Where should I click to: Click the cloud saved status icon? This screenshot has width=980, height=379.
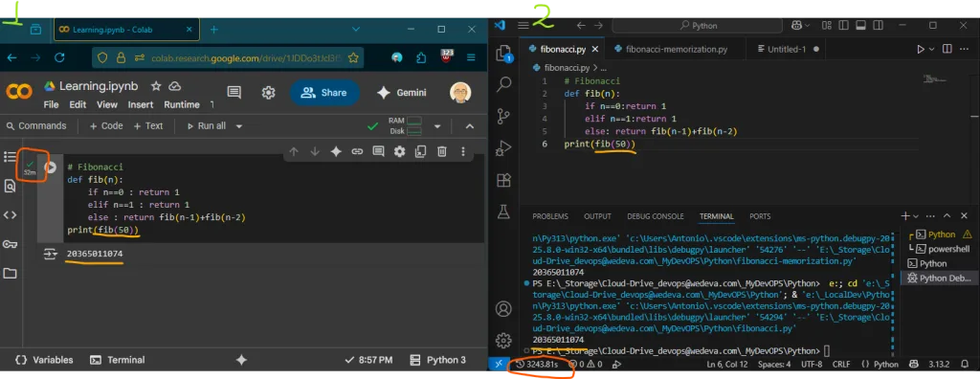pos(175,86)
